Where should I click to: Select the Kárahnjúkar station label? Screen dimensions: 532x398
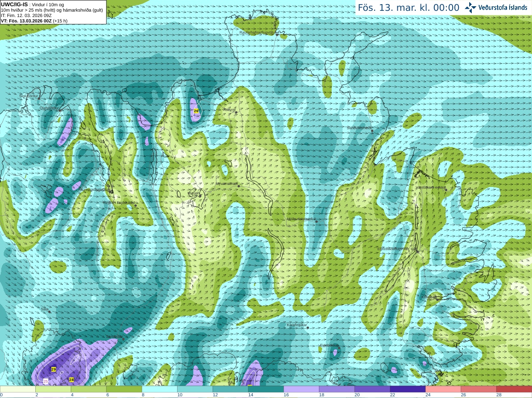[x=297, y=325]
